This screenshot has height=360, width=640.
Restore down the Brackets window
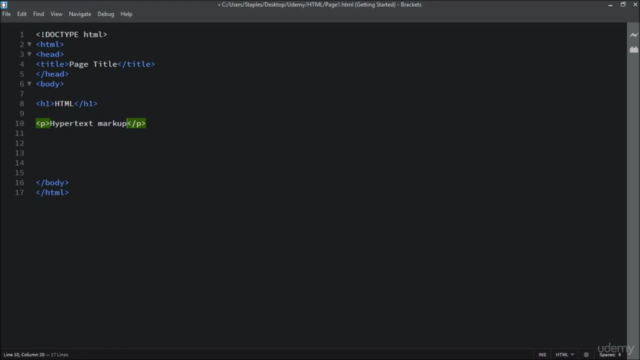(x=623, y=5)
